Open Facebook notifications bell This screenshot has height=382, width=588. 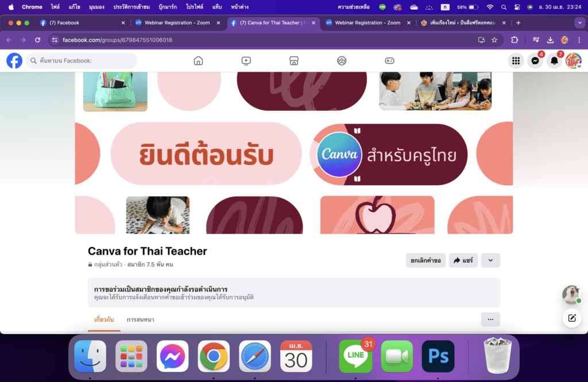(x=554, y=61)
